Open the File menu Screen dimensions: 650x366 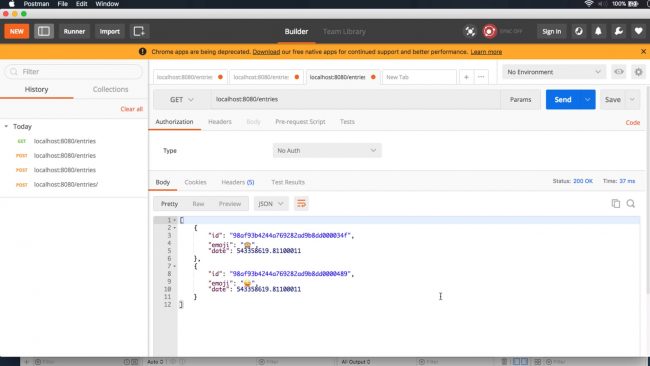click(63, 4)
